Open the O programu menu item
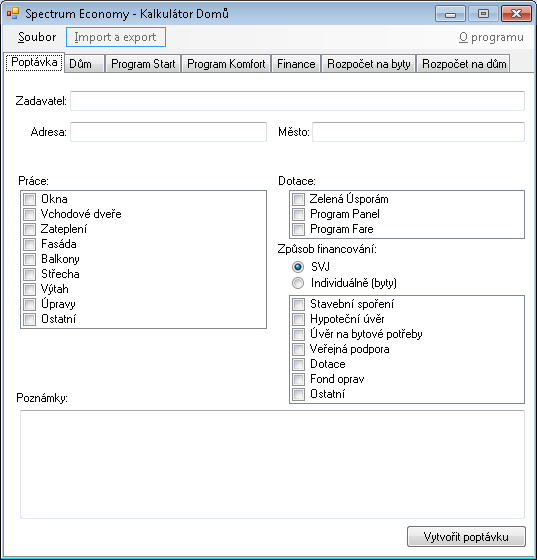The image size is (537, 560). pyautogui.click(x=491, y=37)
